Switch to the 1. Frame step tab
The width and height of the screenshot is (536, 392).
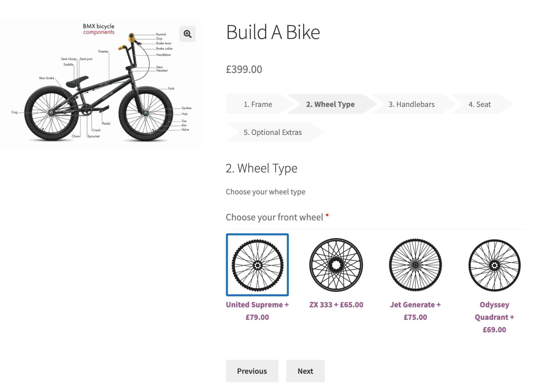pos(258,104)
